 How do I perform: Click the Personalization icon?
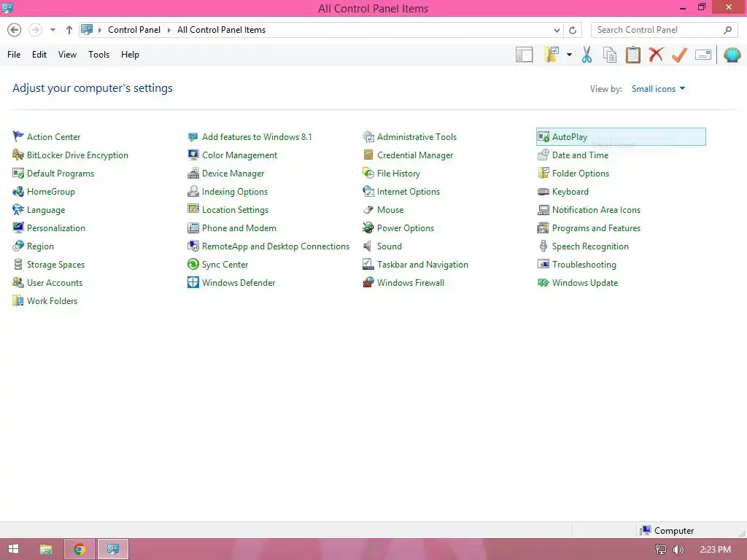18,227
